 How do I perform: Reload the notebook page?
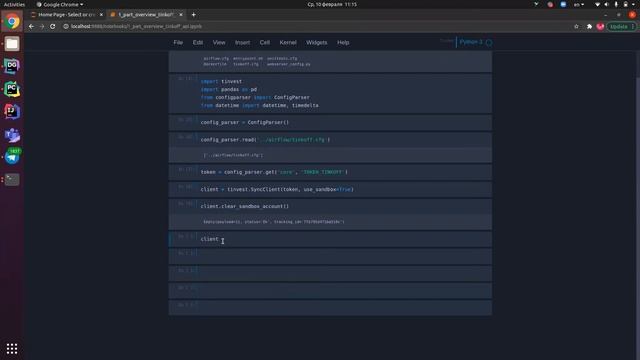pyautogui.click(x=53, y=26)
